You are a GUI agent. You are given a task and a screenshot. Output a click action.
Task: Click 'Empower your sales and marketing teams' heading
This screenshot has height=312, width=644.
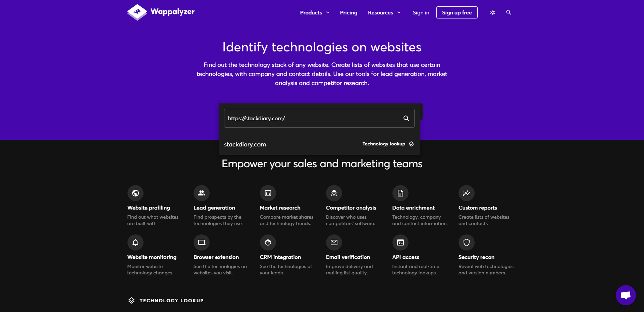[x=322, y=164]
